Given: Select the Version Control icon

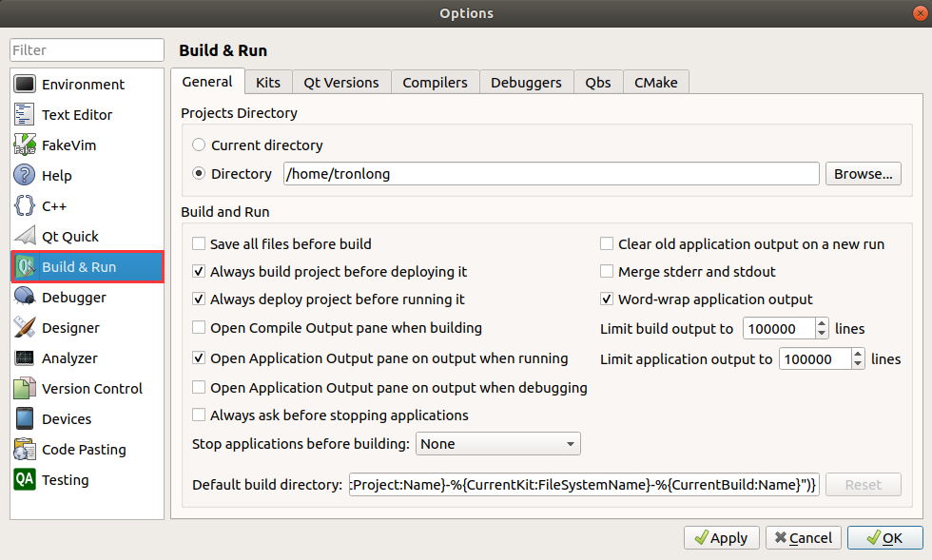Looking at the screenshot, I should (x=26, y=389).
